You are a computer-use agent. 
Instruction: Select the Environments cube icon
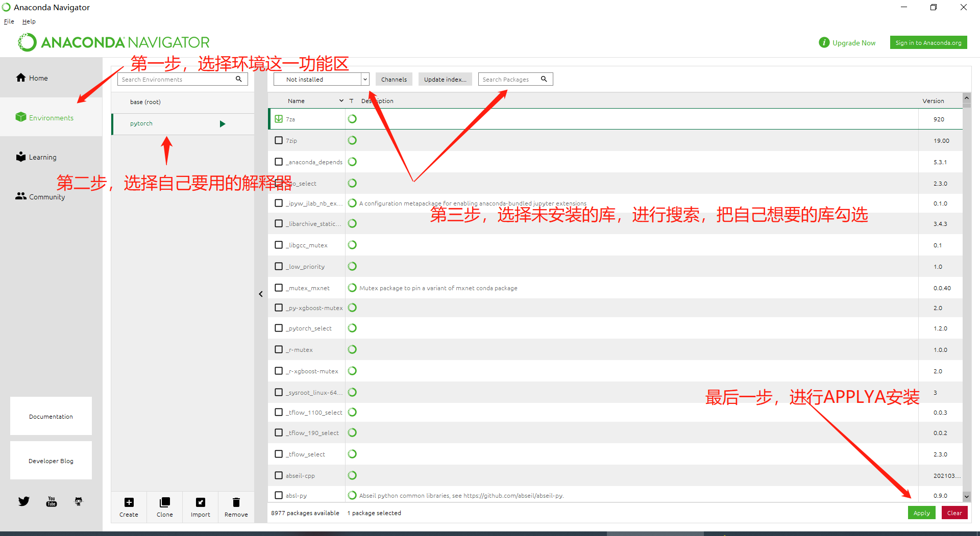coord(21,117)
